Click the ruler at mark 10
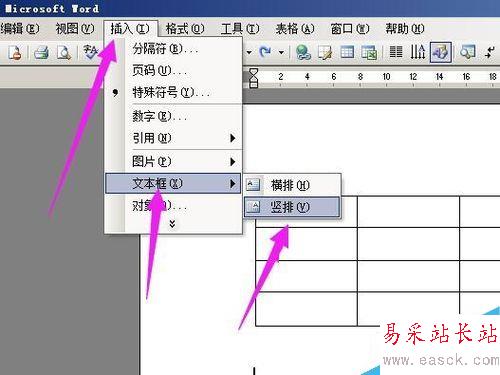Image resolution: width=500 pixels, height=375 pixels. coord(386,77)
